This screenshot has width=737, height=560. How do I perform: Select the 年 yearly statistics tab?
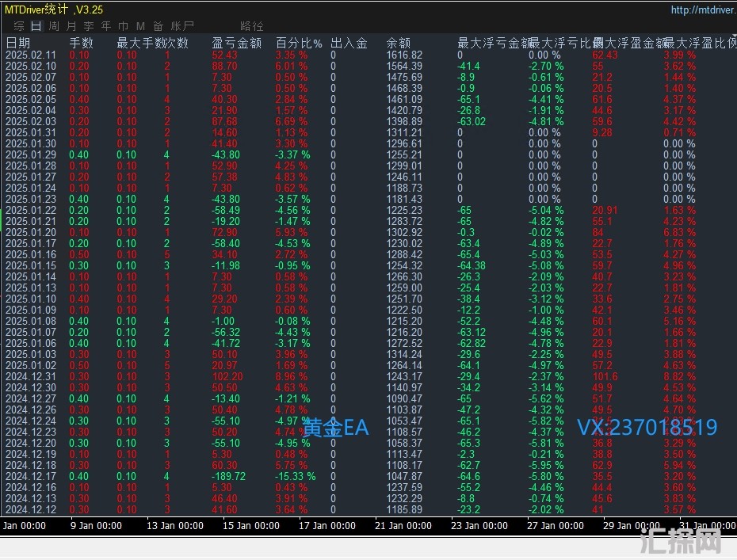coord(105,26)
